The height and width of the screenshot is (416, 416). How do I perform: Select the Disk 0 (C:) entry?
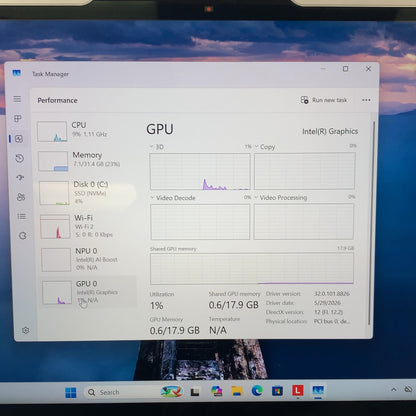pyautogui.click(x=87, y=193)
